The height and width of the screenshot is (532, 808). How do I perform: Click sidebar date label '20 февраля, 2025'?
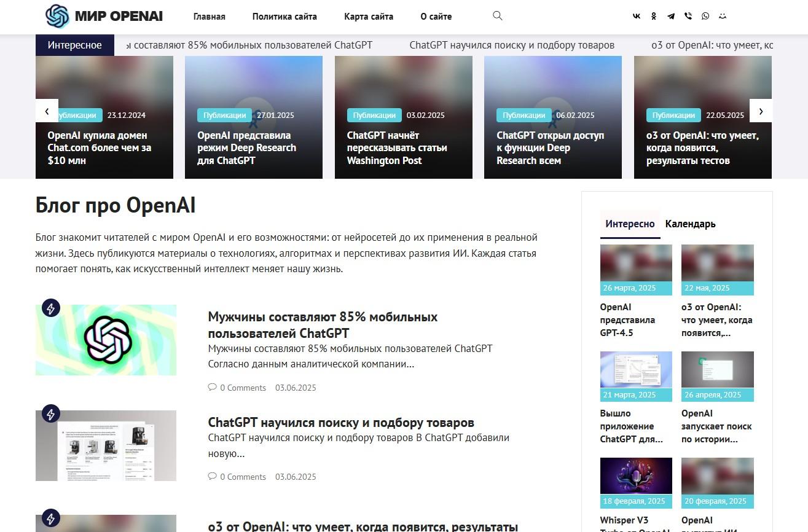coord(718,501)
